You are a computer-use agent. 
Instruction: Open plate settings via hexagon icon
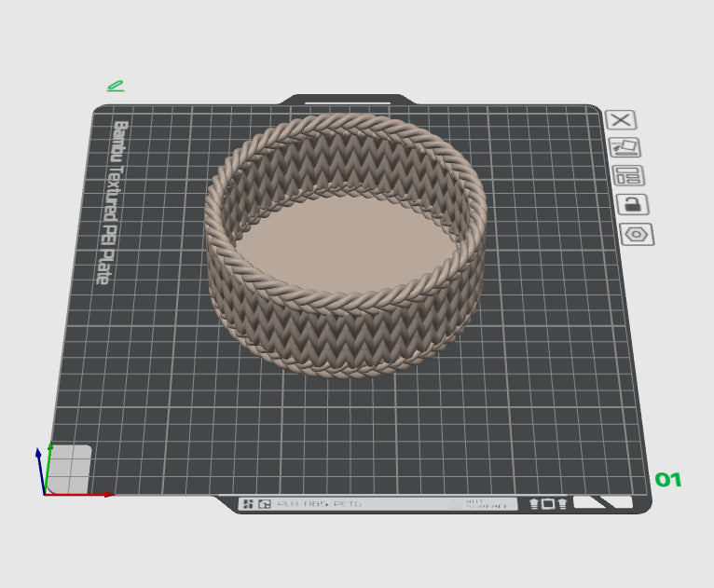[x=637, y=235]
